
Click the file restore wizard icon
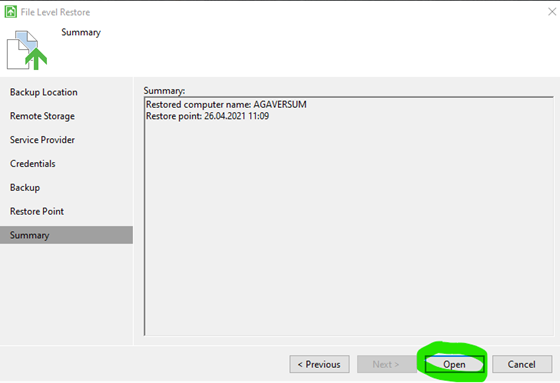27,50
